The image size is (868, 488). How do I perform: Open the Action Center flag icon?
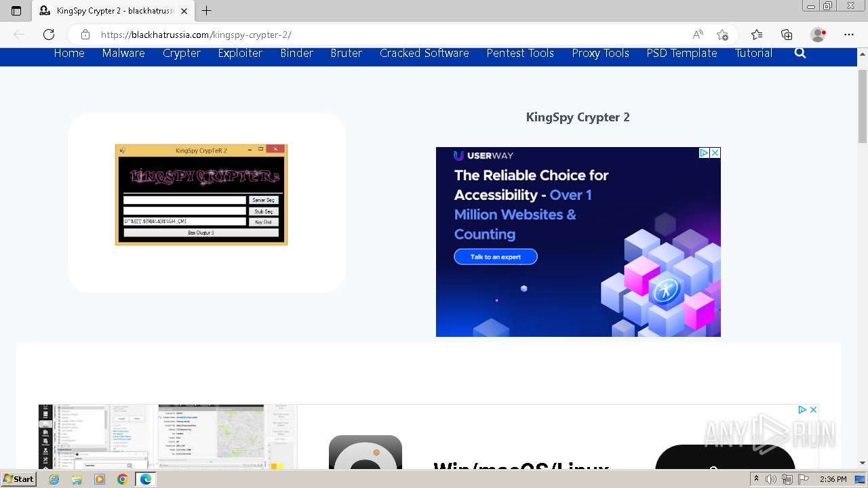(804, 479)
